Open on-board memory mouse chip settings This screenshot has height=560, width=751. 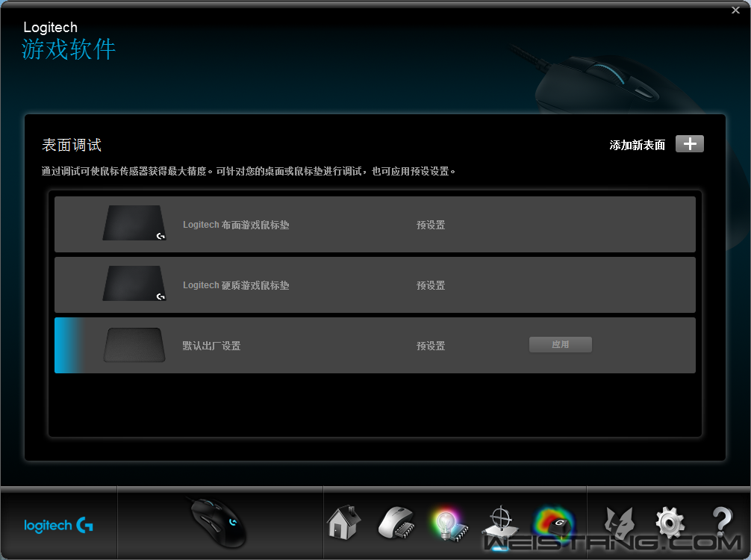coord(397,523)
